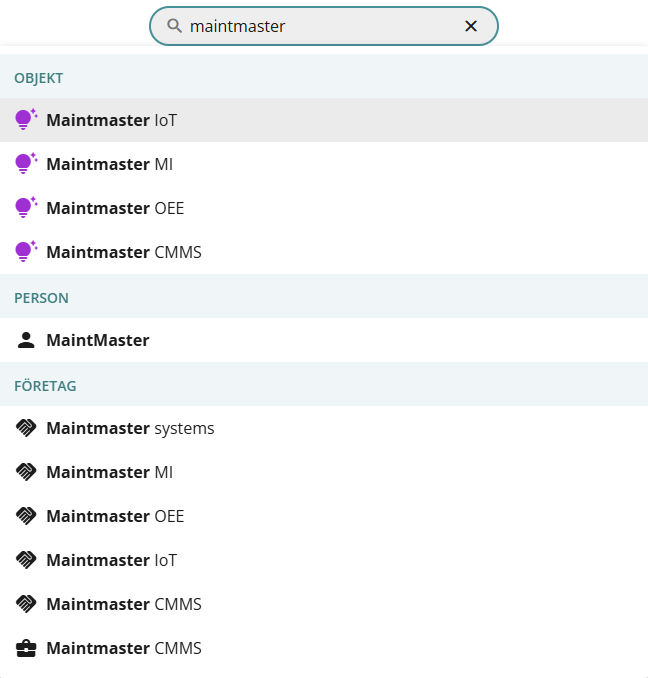The width and height of the screenshot is (648, 678).
Task: Clear the search with the X button
Action: [x=471, y=26]
